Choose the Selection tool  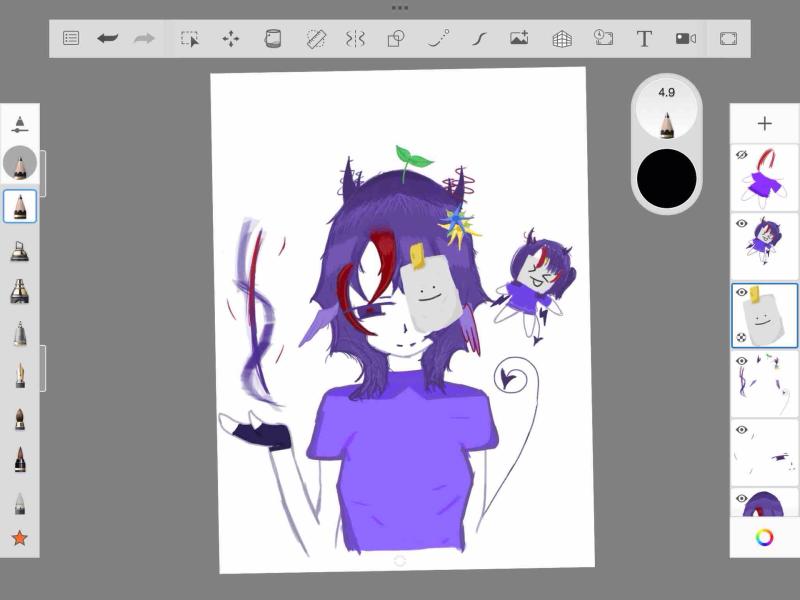point(189,39)
